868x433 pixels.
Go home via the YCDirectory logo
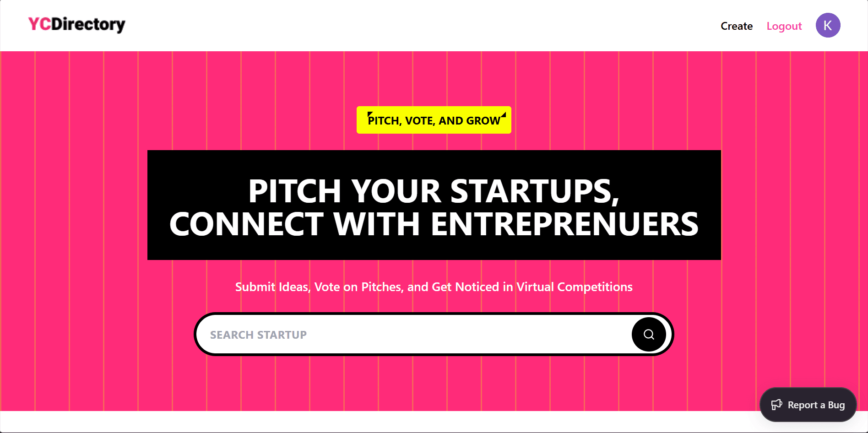pos(76,24)
